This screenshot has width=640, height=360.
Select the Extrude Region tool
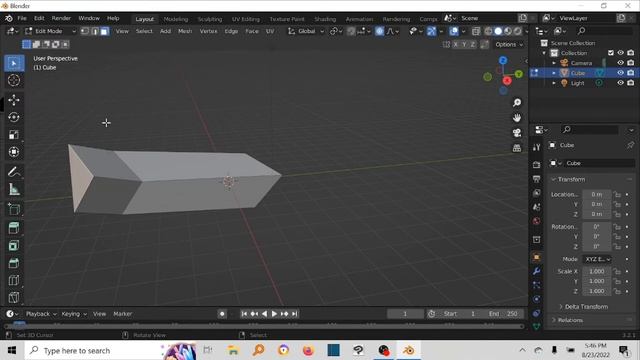tap(14, 228)
